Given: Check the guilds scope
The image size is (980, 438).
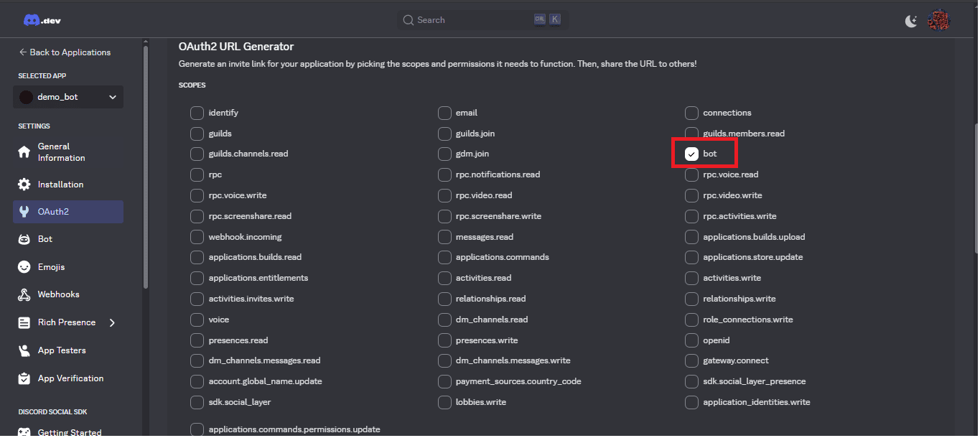Looking at the screenshot, I should pos(197,134).
